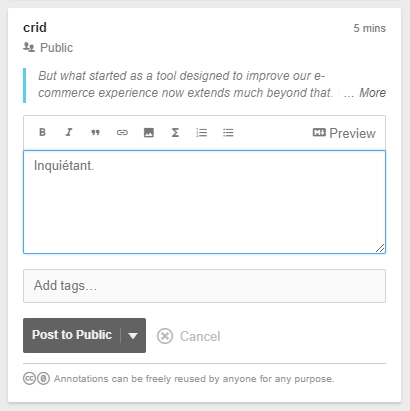Viewport: 410px width, 411px height.
Task: Click Post to Public button
Action: click(x=72, y=335)
